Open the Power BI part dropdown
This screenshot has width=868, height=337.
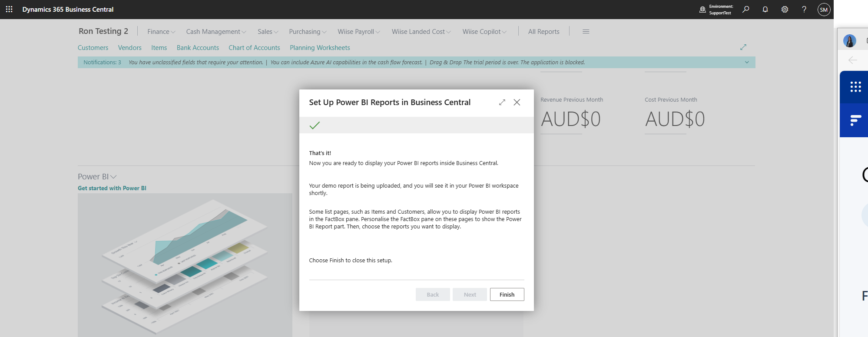[x=97, y=177]
